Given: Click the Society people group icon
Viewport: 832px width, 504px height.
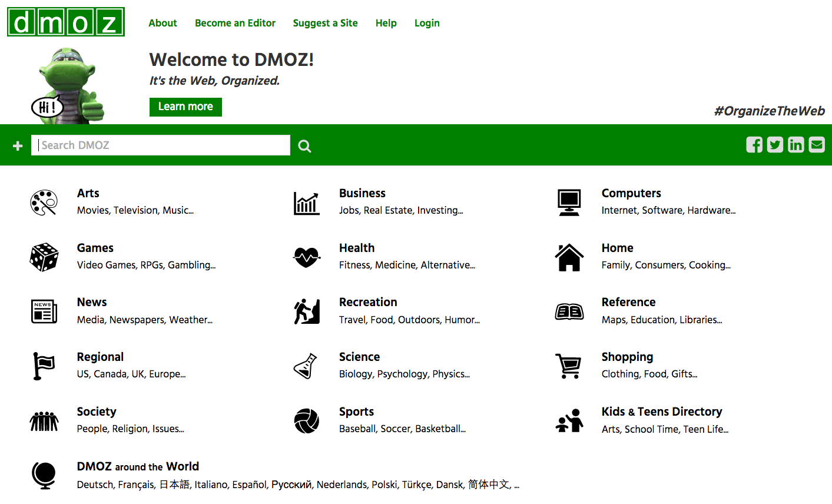Looking at the screenshot, I should [44, 421].
